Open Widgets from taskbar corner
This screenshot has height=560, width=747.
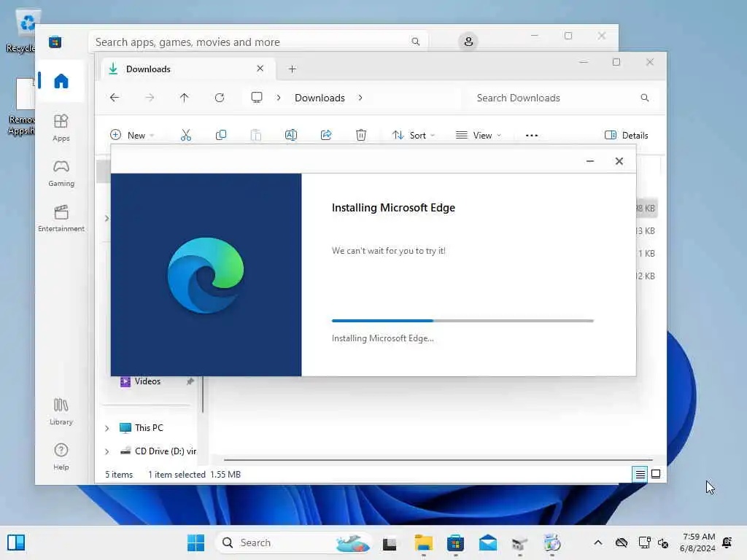(x=16, y=542)
